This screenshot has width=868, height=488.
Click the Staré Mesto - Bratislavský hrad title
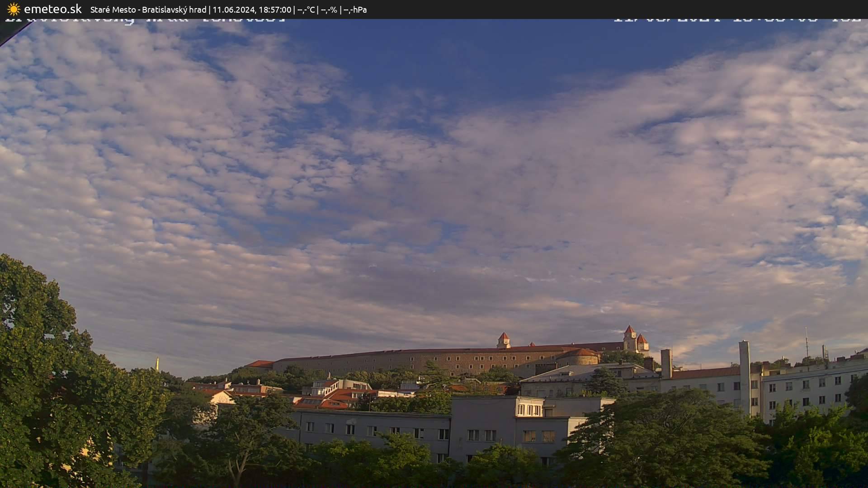click(x=148, y=9)
